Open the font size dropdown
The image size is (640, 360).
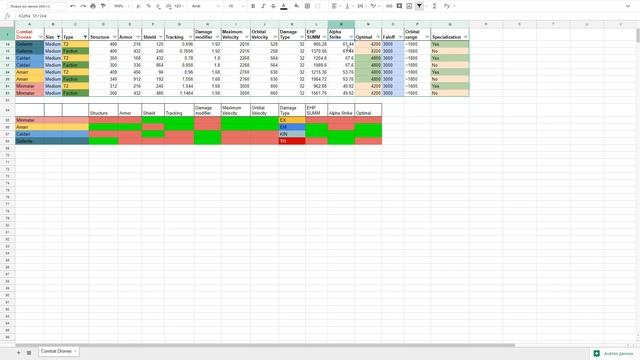[x=236, y=6]
